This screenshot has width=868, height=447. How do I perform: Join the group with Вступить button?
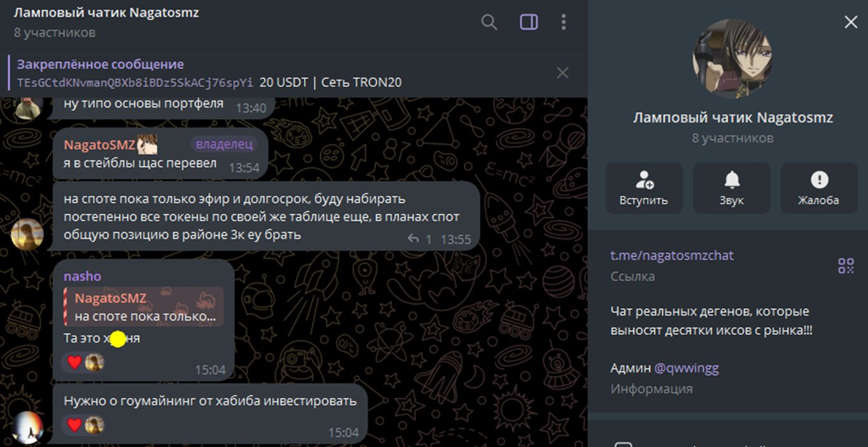643,188
